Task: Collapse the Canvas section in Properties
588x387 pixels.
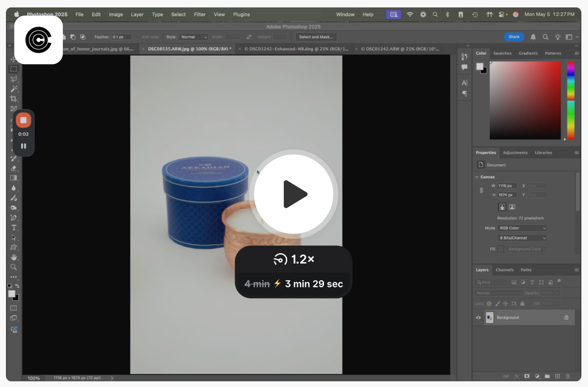Action: click(x=477, y=177)
